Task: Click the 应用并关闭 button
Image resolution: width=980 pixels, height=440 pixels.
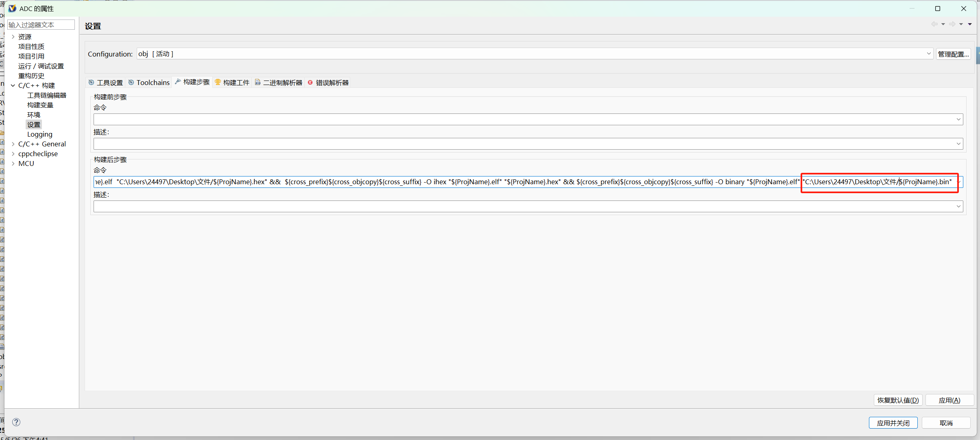Action: click(x=893, y=423)
